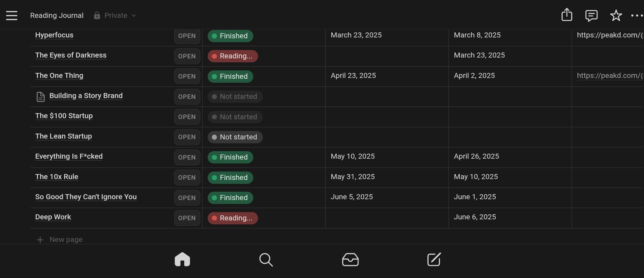This screenshot has width=644, height=278.
Task: Click OPEN button for Hyperfocus
Action: tap(187, 36)
